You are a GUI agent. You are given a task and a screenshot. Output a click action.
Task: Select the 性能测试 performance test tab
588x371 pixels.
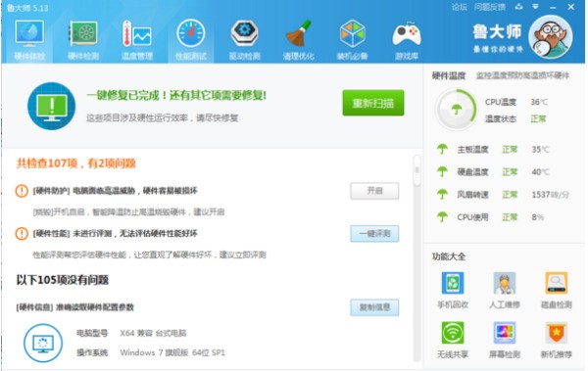(191, 40)
